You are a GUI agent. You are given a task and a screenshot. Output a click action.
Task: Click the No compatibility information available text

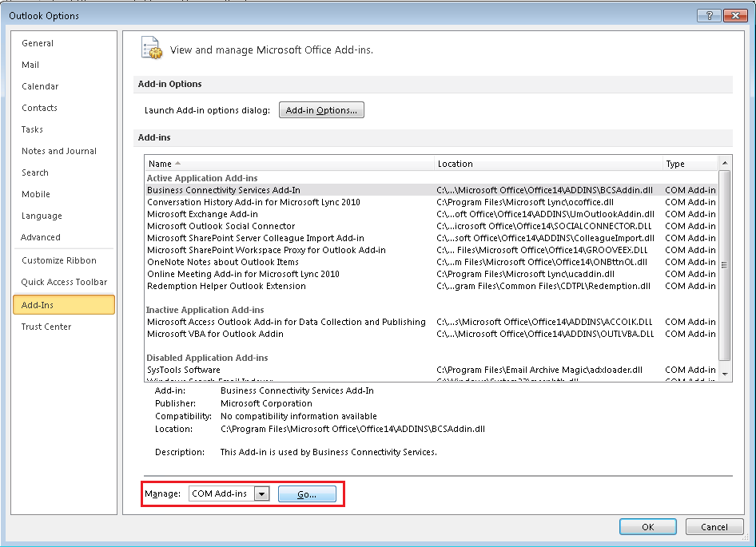[x=298, y=416]
